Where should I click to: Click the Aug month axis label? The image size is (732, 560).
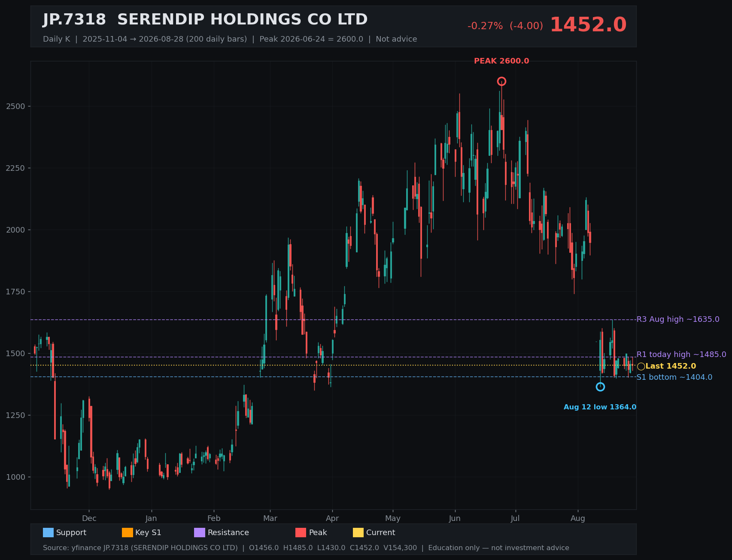point(578,518)
